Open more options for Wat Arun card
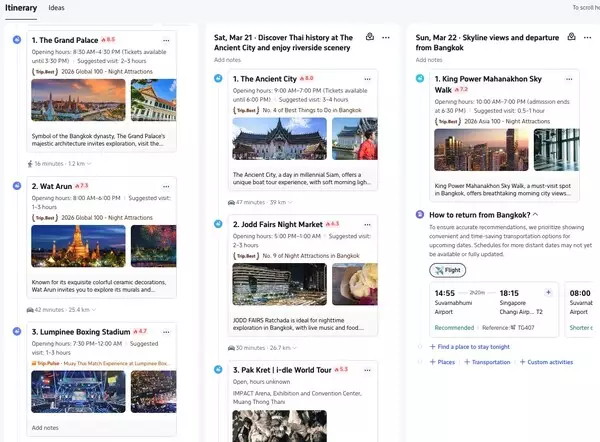 (166, 185)
